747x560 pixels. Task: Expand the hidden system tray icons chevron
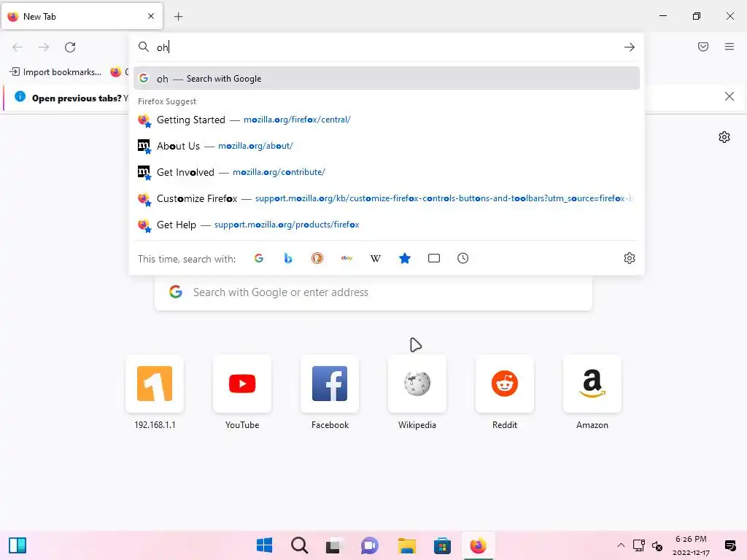pyautogui.click(x=621, y=545)
